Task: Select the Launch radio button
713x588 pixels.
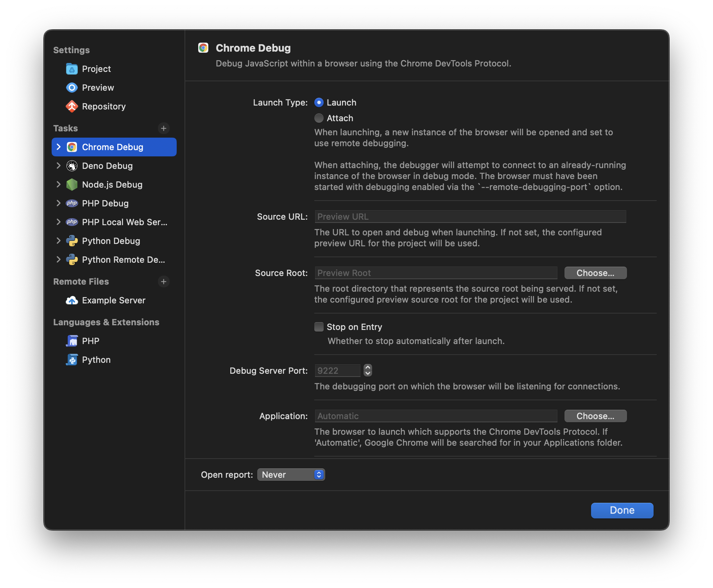Action: click(x=319, y=102)
